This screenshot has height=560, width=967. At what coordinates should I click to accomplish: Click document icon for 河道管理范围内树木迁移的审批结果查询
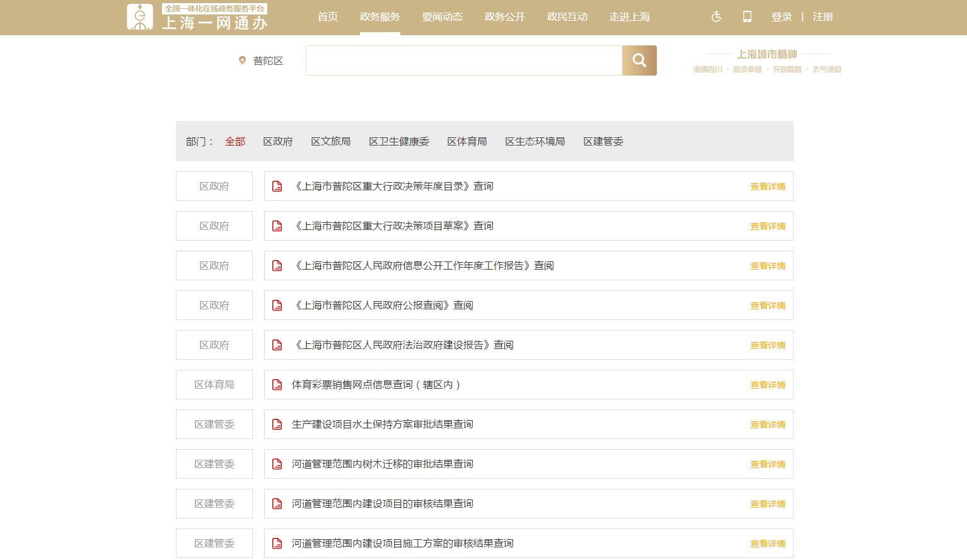tap(277, 464)
